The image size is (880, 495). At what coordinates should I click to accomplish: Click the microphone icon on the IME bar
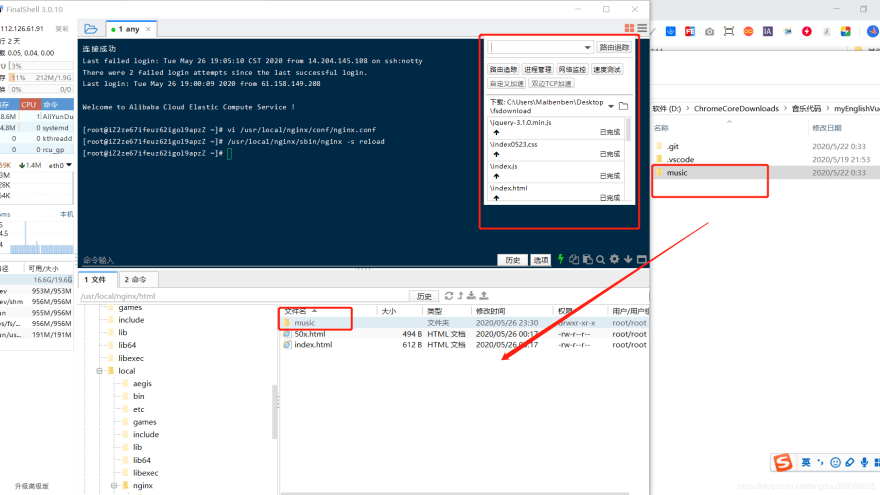click(864, 462)
